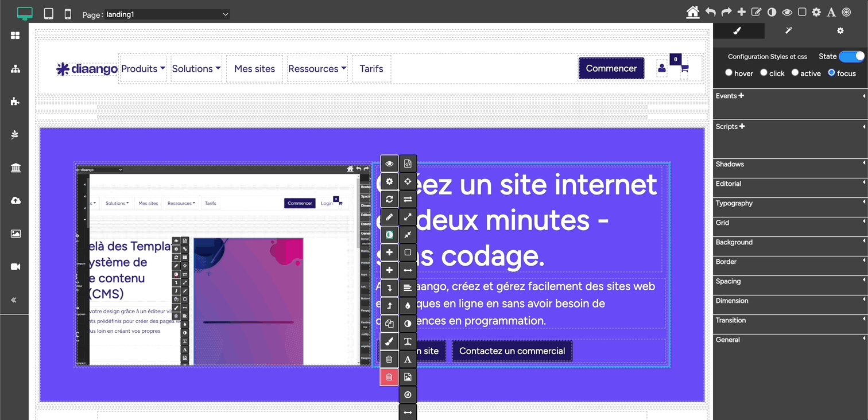Click the diaango logo
The width and height of the screenshot is (868, 420).
[87, 69]
